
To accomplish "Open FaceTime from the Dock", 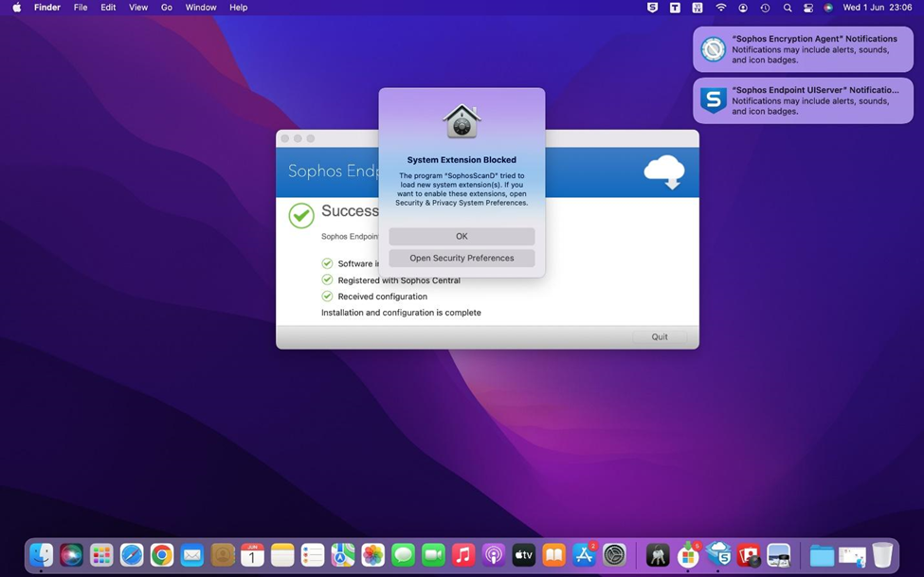I will click(x=433, y=555).
